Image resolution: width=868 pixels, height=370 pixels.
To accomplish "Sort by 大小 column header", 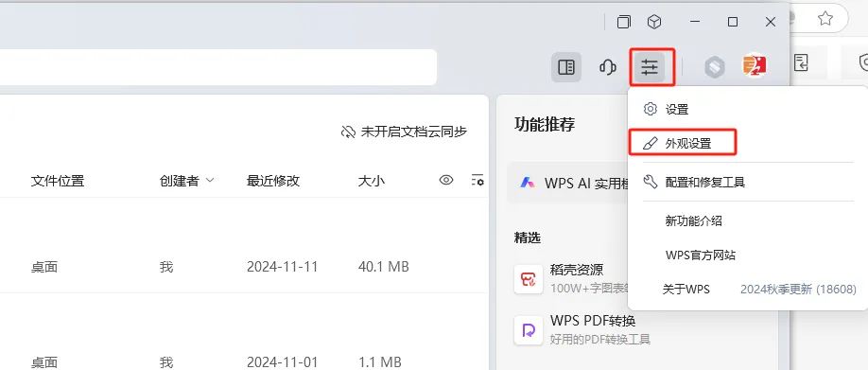I will 372,181.
